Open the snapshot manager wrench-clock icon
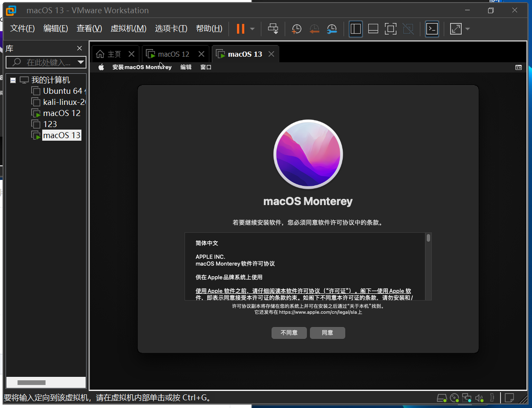This screenshot has height=408, width=532. [x=332, y=29]
